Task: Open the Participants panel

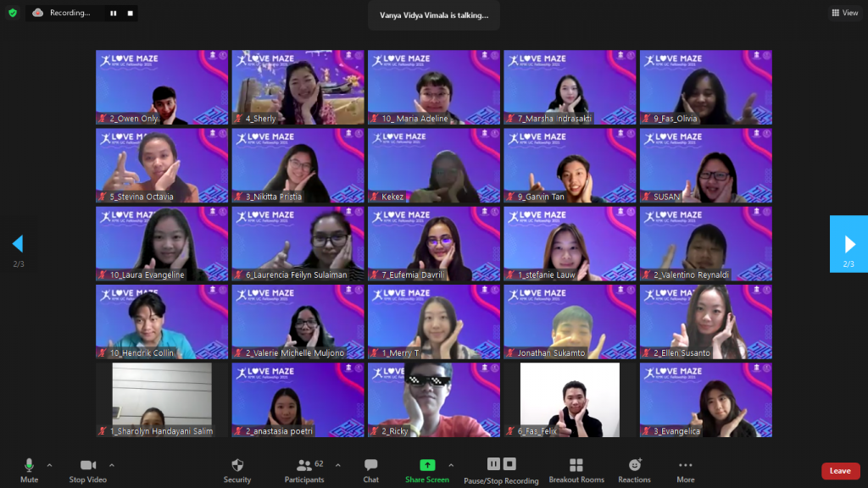Action: (304, 469)
